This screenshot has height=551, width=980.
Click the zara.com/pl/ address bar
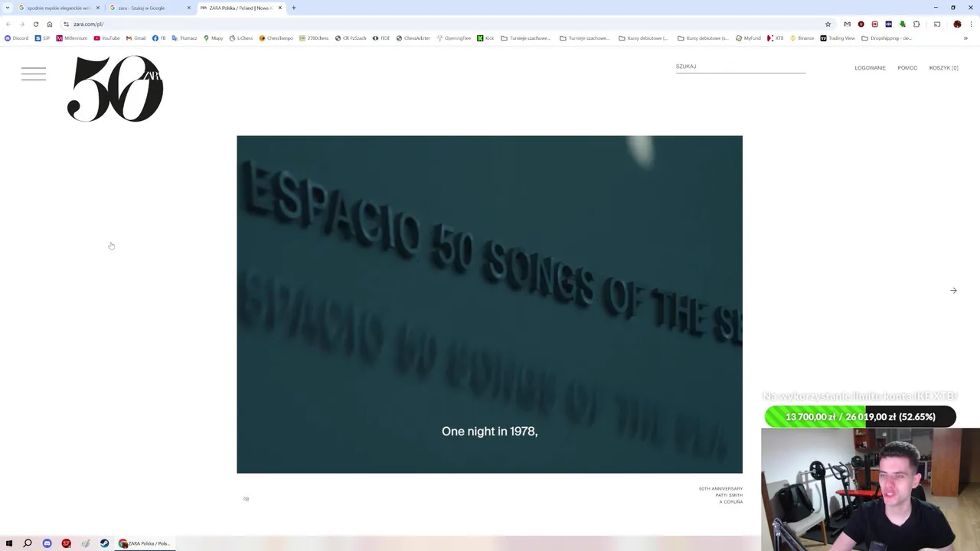(x=444, y=24)
